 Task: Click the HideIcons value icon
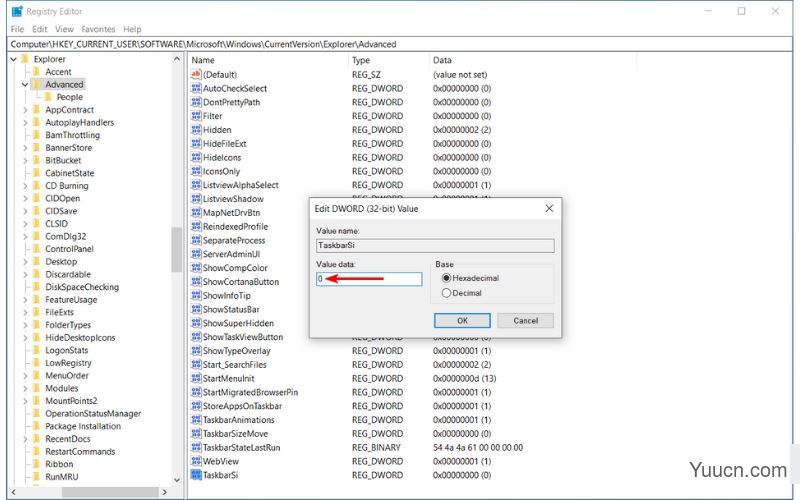point(196,157)
